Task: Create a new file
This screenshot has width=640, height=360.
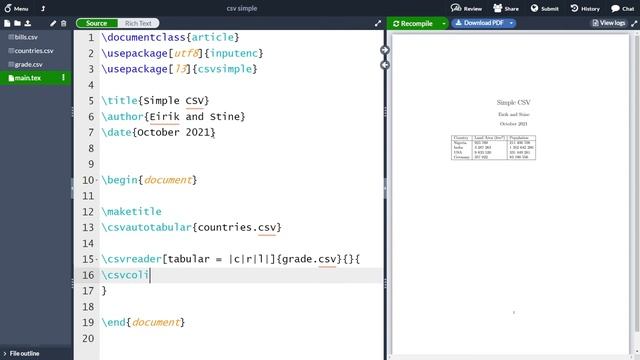Action: pos(7,23)
